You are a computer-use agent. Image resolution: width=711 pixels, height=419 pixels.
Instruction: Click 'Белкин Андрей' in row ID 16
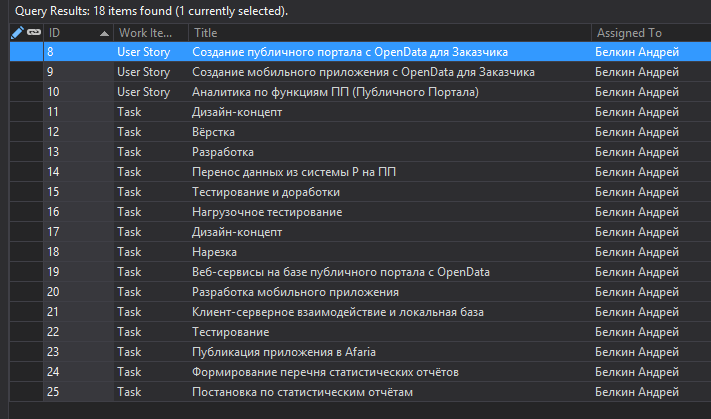click(x=637, y=212)
